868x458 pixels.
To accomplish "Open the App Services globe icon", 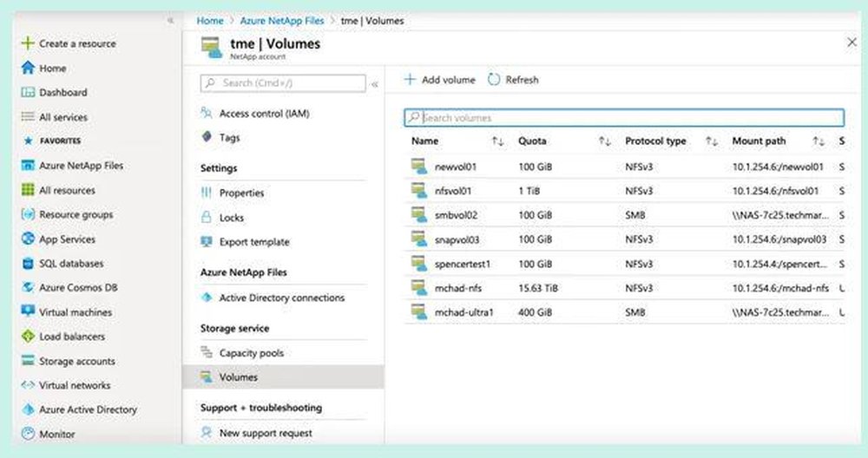I will click(28, 239).
